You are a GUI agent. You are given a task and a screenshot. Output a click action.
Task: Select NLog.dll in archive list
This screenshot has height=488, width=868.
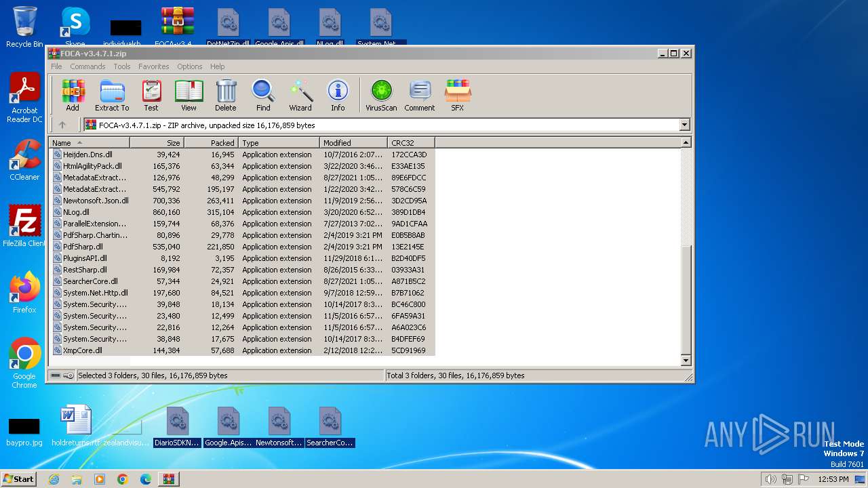tap(241, 212)
